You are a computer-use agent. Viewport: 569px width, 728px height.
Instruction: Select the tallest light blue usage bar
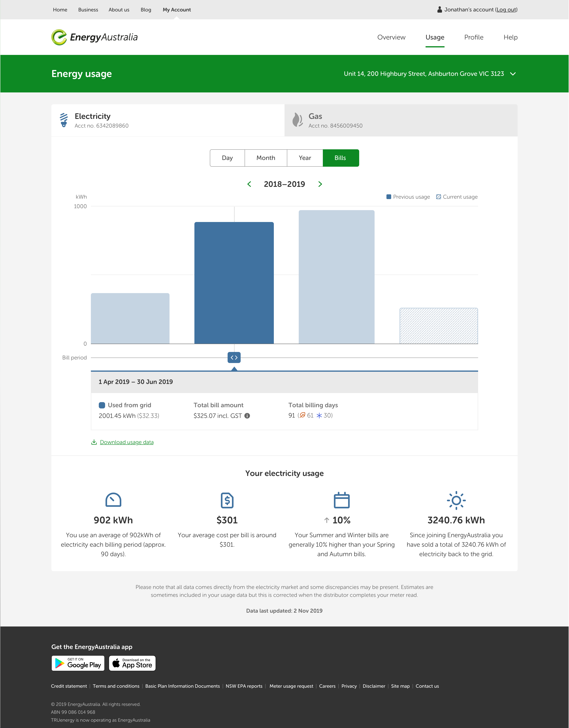[x=336, y=277]
